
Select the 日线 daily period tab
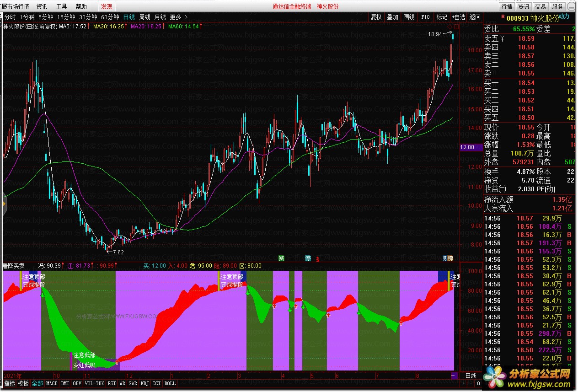tap(129, 17)
